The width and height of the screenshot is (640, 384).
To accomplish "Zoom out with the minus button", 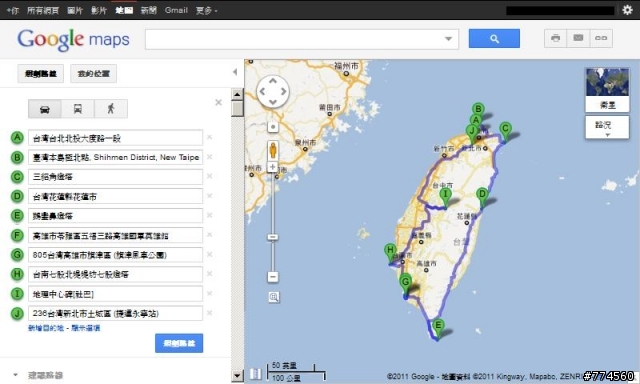I will tap(273, 277).
